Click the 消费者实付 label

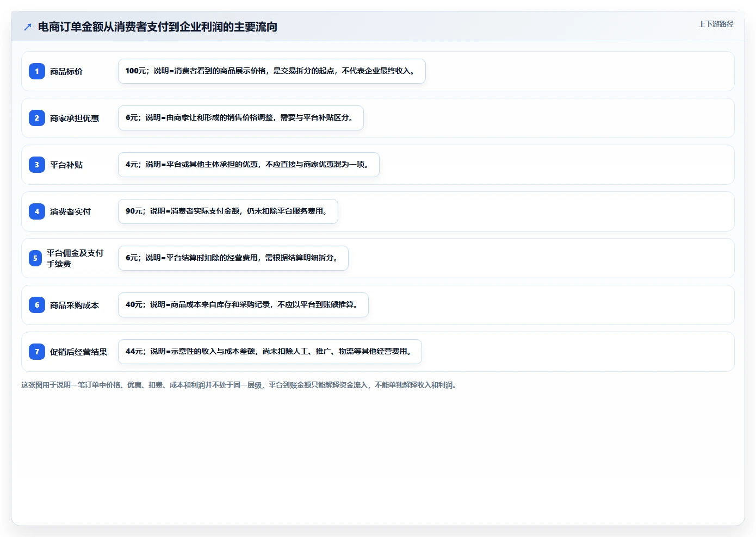70,211
